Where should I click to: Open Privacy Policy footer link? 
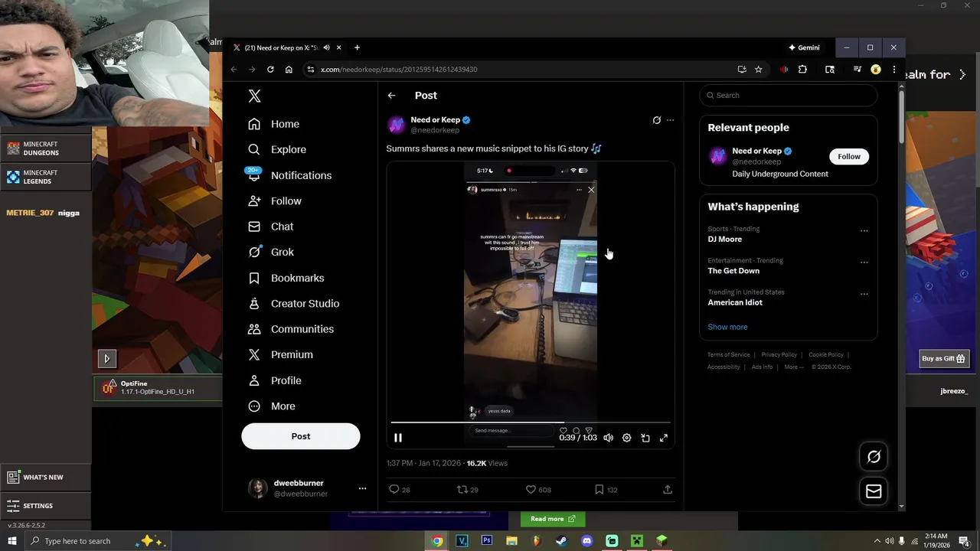click(779, 354)
